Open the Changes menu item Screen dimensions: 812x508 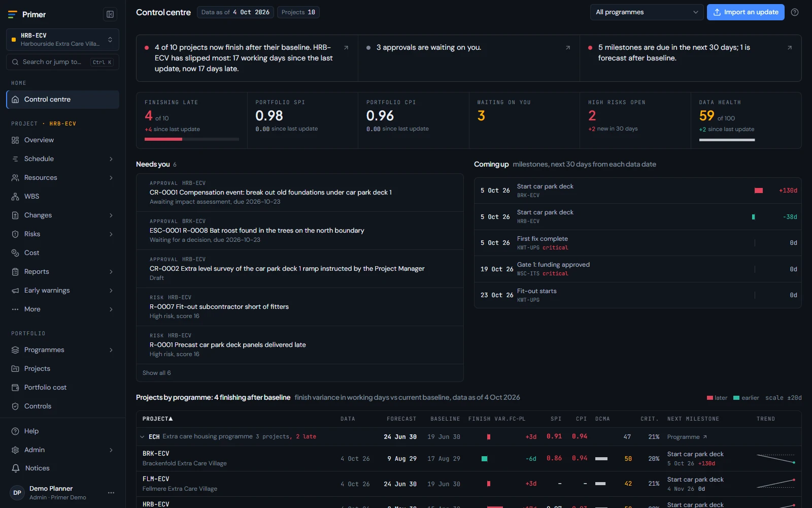tap(62, 215)
